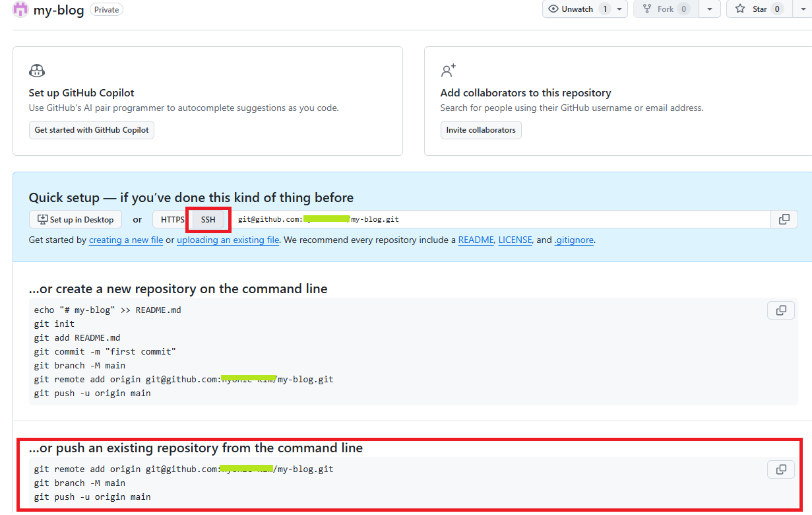Open the Unwatch notifications dropdown arrow
Image resolution: width=812 pixels, height=515 pixels.
619,9
